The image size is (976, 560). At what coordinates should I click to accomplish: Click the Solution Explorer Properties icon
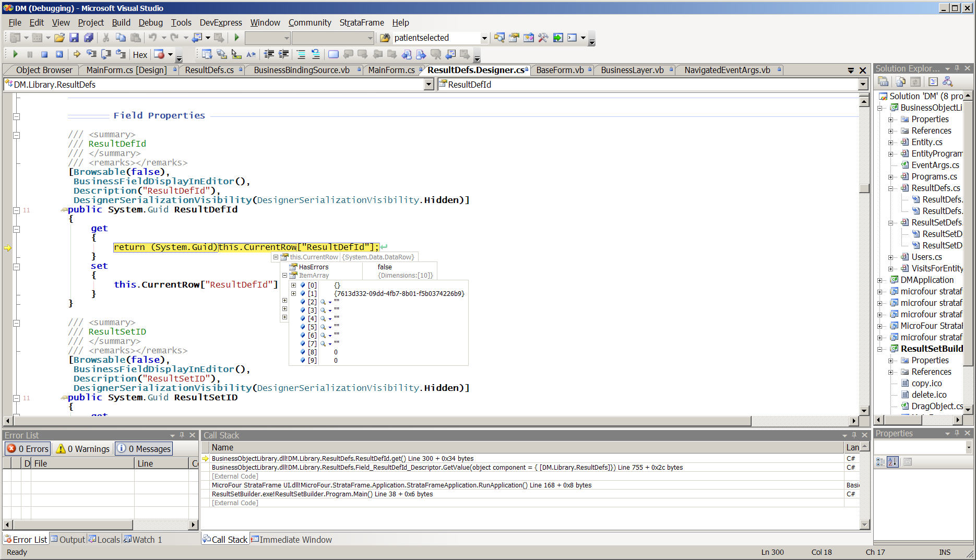pyautogui.click(x=884, y=82)
